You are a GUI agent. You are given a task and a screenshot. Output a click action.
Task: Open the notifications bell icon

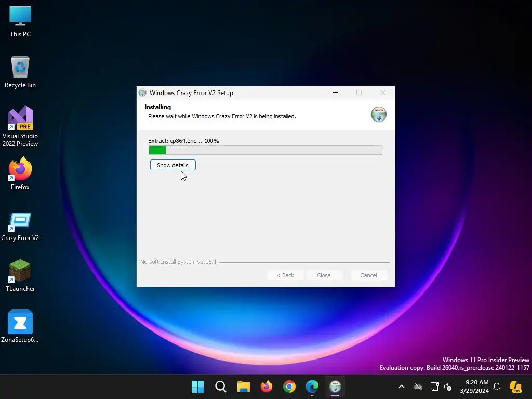click(x=497, y=387)
